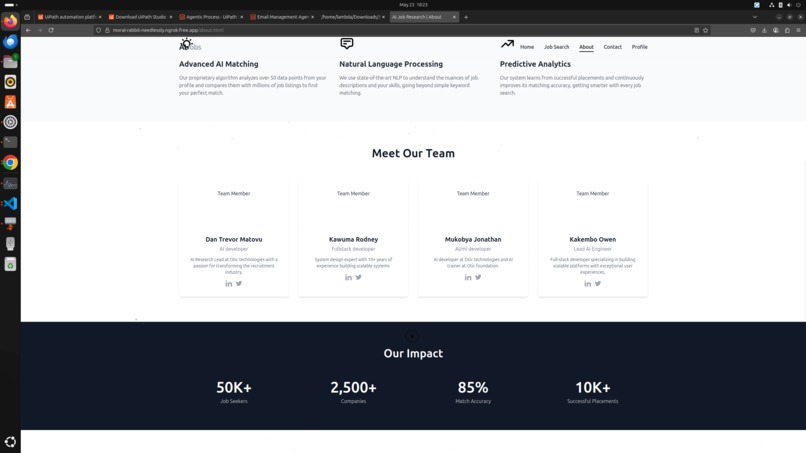Click the Meet Our Team heading
The height and width of the screenshot is (453, 806).
(413, 153)
